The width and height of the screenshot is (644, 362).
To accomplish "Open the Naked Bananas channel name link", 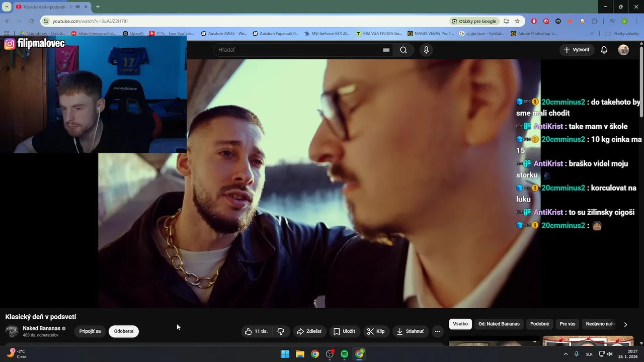I will pyautogui.click(x=41, y=328).
